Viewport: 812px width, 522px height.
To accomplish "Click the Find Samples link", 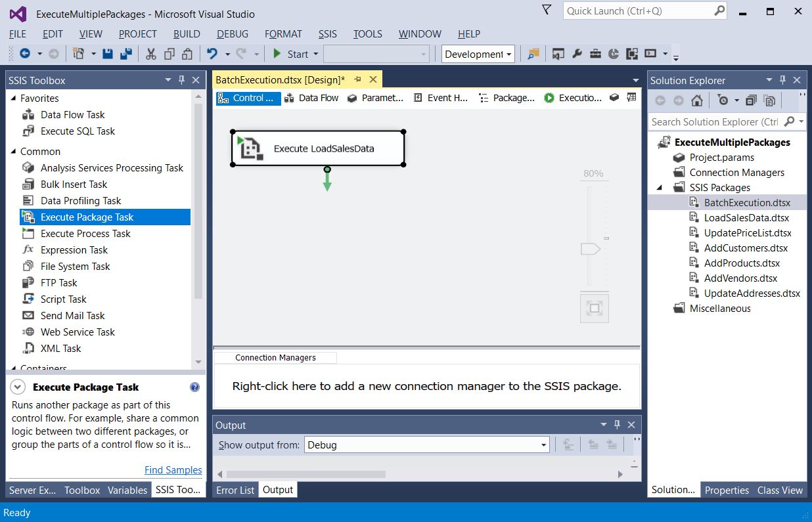I will point(173,470).
